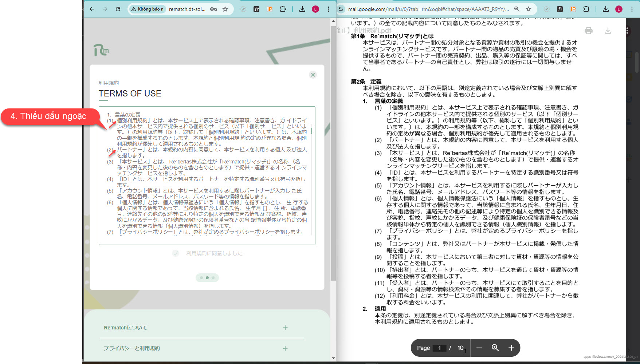This screenshot has height=364, width=640.
Task: Expand the Re'matchについて section
Action: click(285, 328)
